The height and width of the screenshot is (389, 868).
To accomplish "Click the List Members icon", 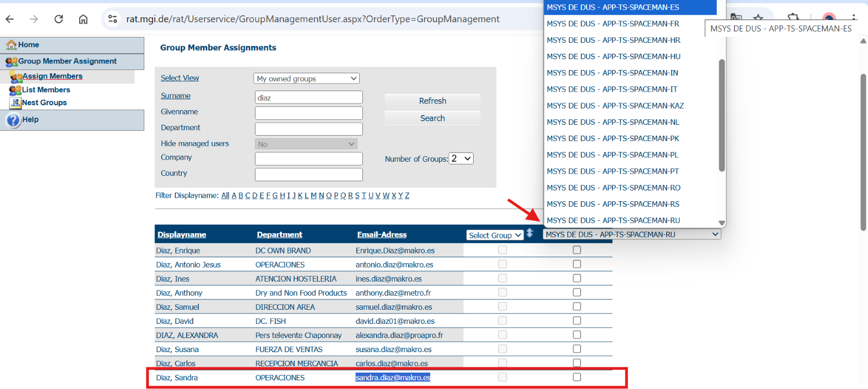I will coord(15,90).
